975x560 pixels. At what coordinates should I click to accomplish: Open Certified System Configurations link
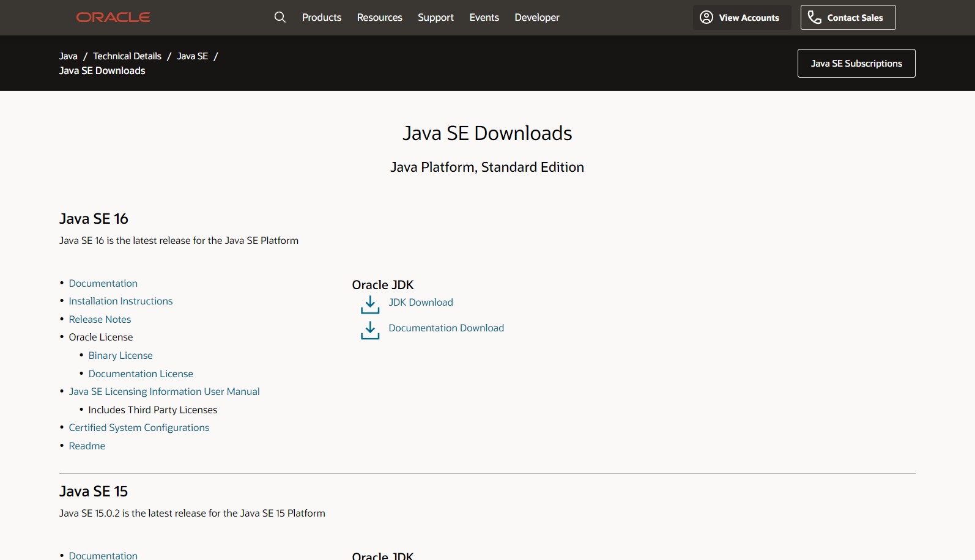point(139,427)
